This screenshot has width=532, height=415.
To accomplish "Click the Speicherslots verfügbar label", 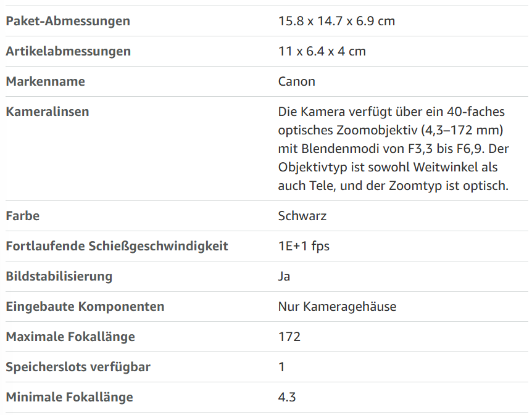I will click(78, 367).
